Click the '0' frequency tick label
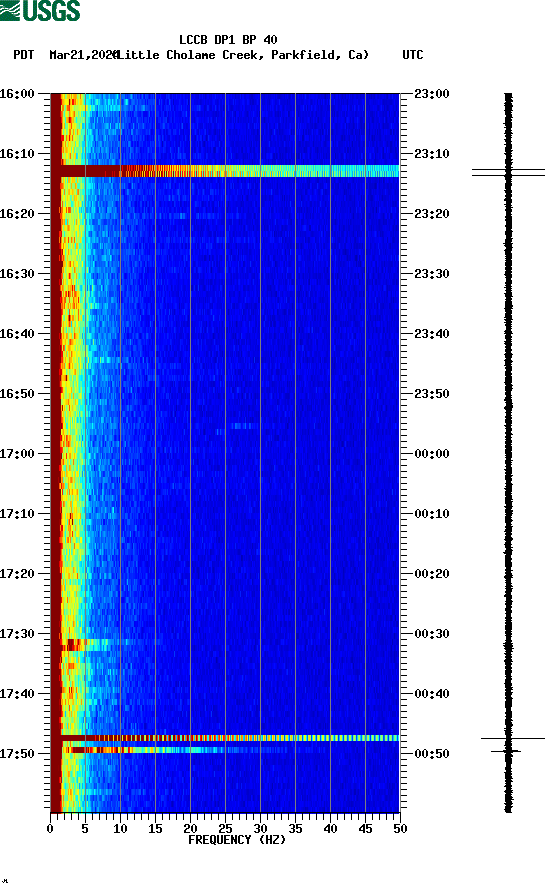The image size is (552, 892). click(50, 829)
